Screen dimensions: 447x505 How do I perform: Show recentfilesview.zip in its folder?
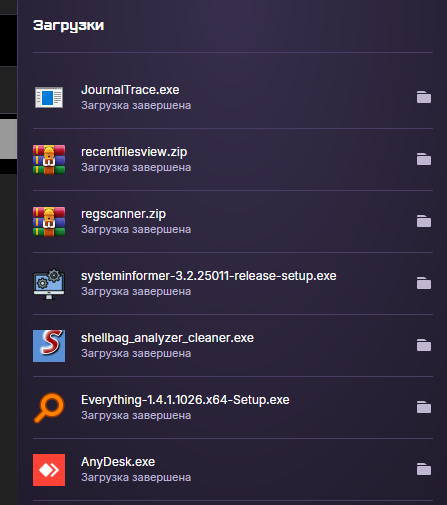[x=424, y=159]
